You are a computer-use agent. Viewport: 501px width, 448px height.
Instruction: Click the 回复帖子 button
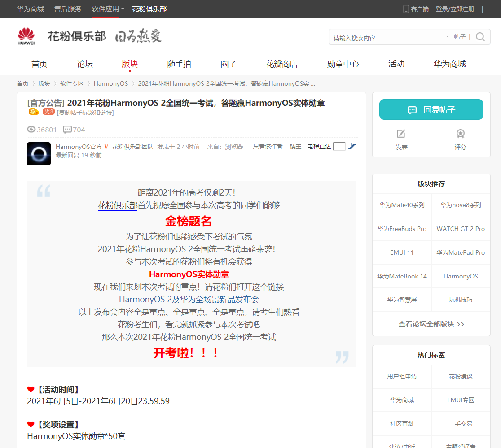[x=431, y=109]
